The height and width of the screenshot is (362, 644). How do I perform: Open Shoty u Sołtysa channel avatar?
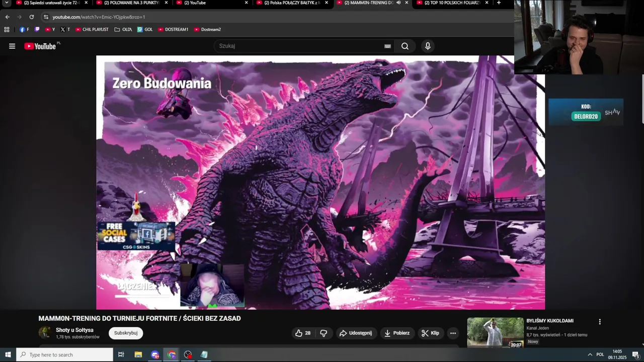click(45, 333)
